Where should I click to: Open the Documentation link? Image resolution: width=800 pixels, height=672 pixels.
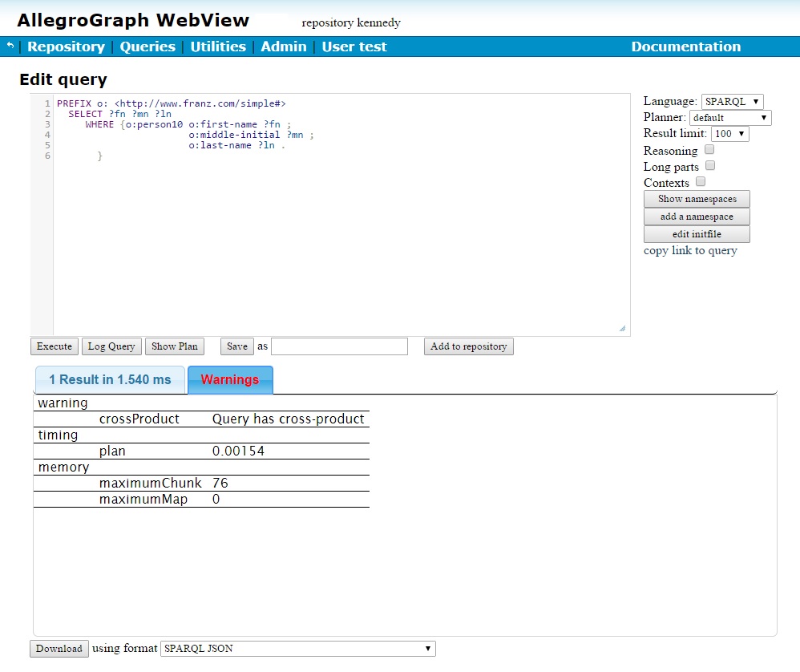[x=685, y=47]
